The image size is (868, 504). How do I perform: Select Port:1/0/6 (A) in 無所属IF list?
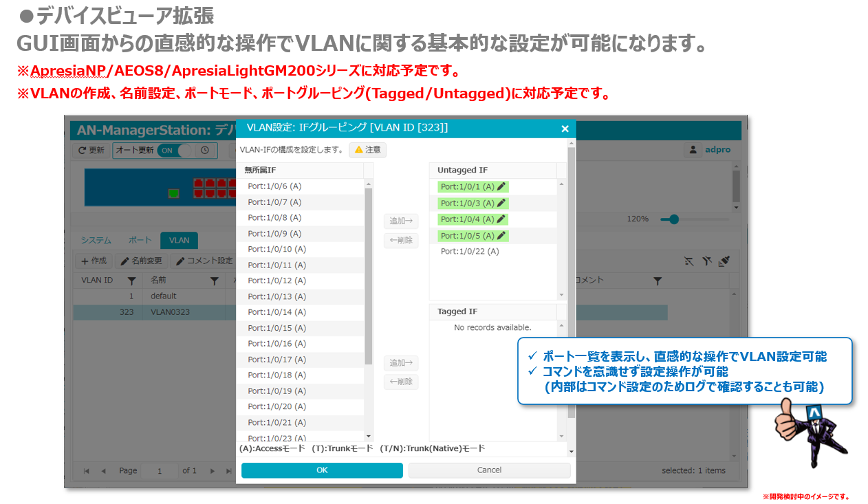pyautogui.click(x=300, y=186)
